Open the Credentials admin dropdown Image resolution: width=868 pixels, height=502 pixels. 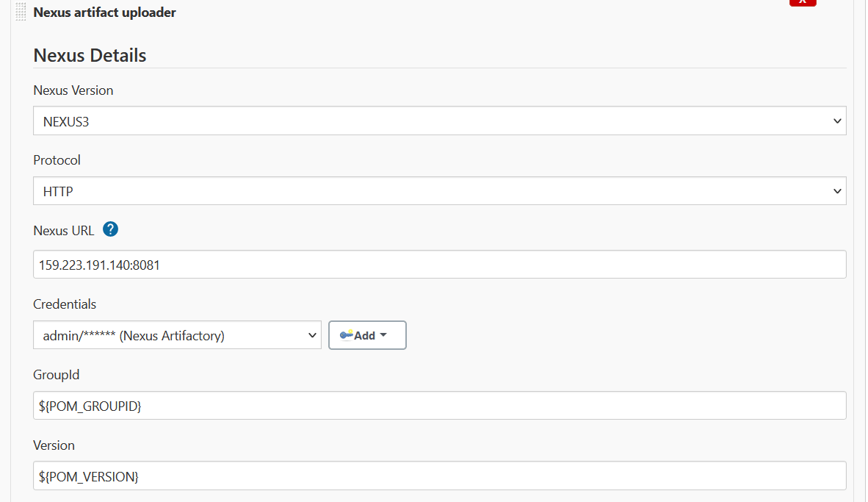[177, 335]
